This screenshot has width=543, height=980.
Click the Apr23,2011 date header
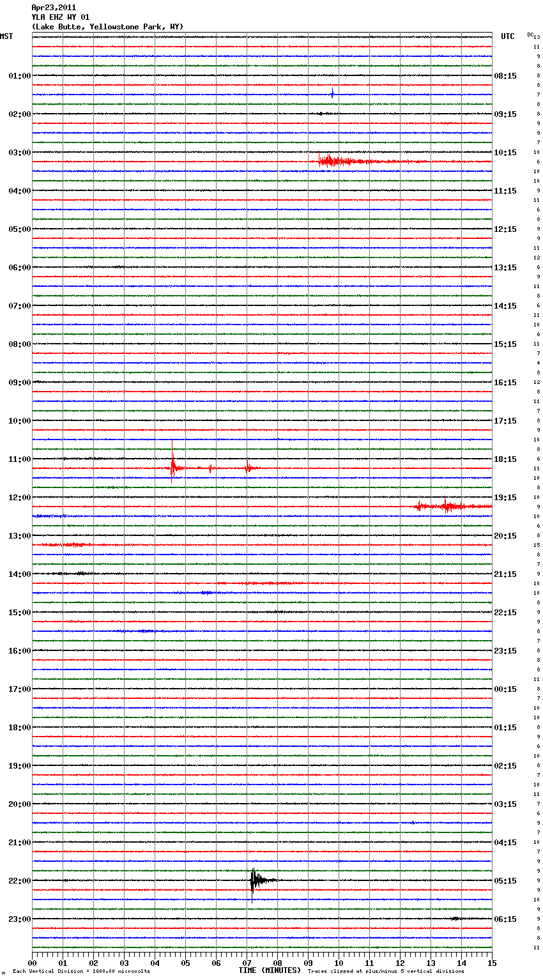pos(54,8)
